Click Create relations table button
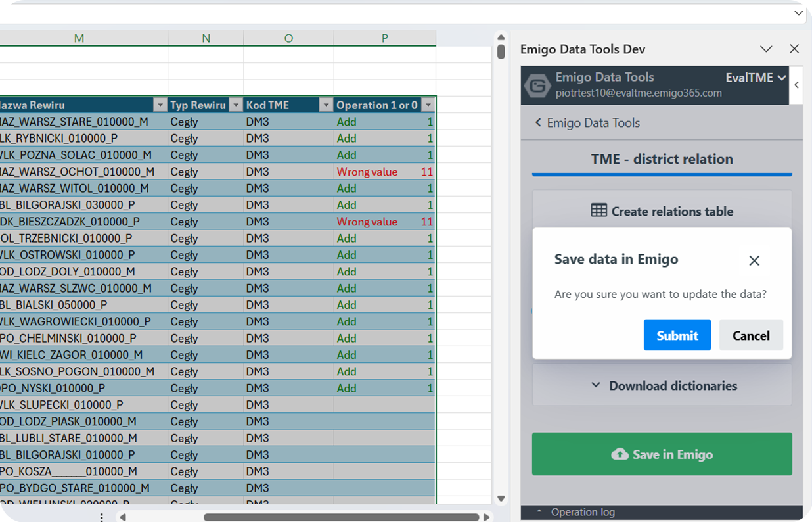 pos(662,211)
